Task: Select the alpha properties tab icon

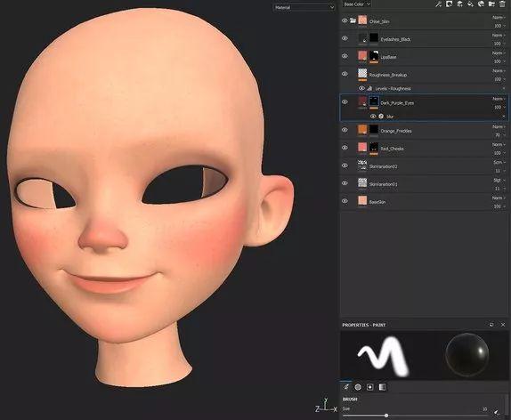Action: coord(358,387)
